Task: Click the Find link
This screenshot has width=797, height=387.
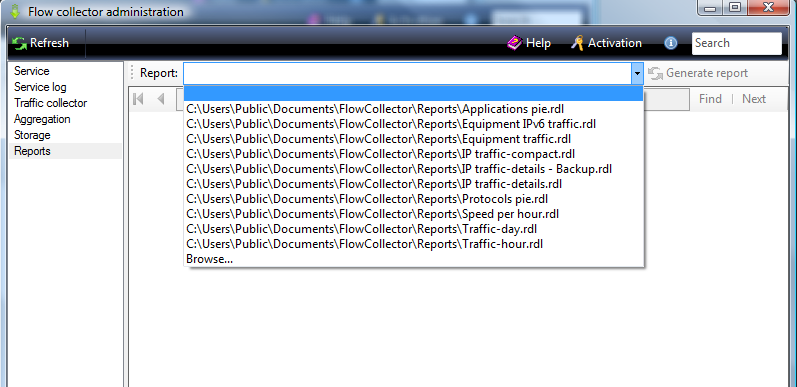Action: coord(710,99)
